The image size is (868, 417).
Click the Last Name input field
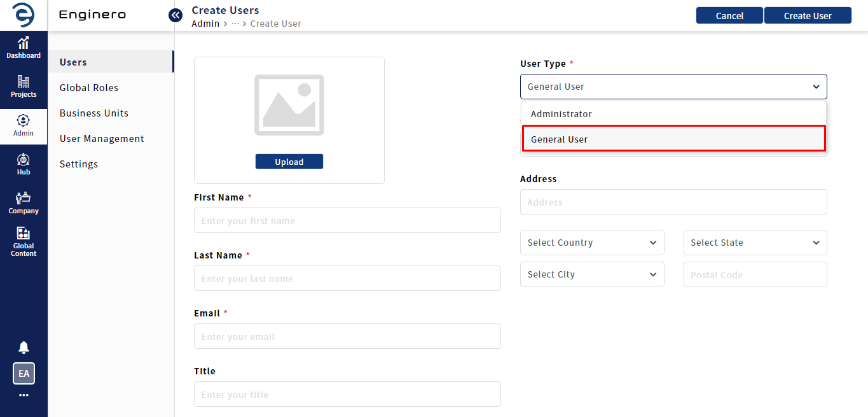tap(347, 278)
